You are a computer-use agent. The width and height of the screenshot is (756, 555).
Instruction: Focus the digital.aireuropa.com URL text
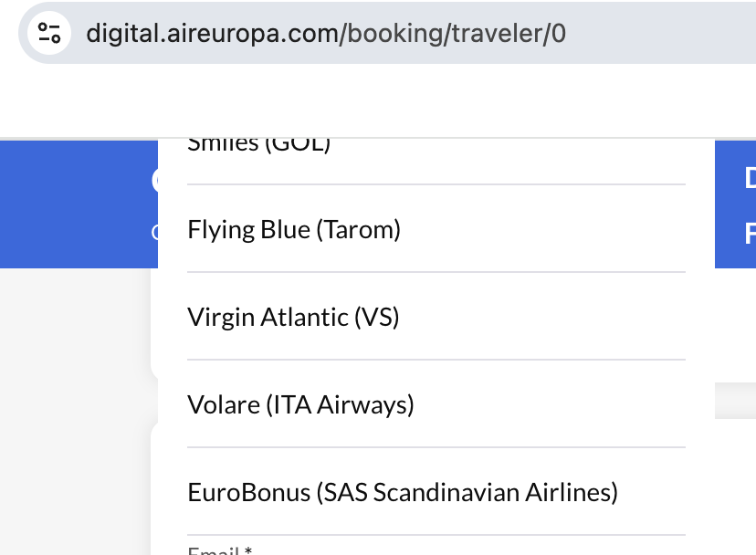point(212,34)
